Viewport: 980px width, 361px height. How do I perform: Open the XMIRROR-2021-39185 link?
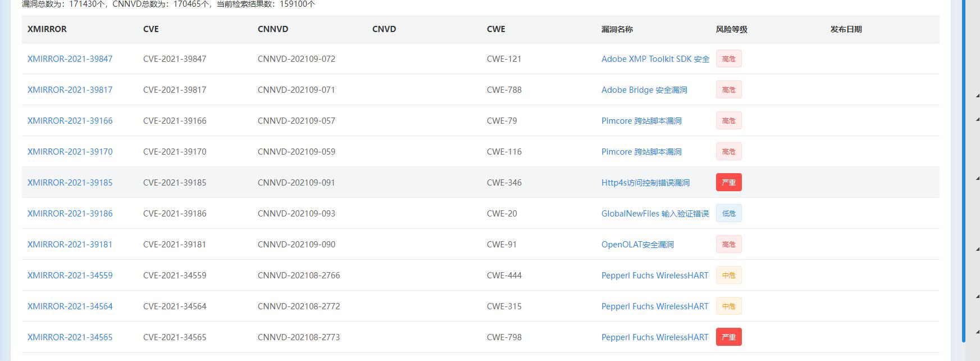[70, 183]
